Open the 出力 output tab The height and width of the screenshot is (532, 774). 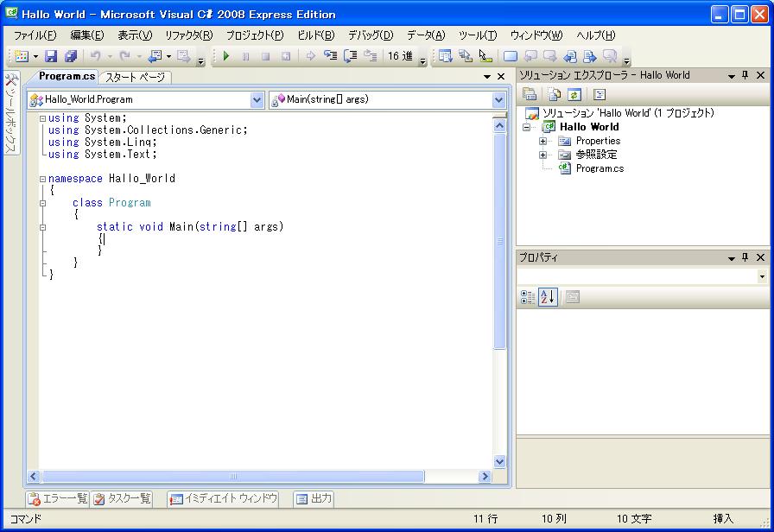[314, 498]
